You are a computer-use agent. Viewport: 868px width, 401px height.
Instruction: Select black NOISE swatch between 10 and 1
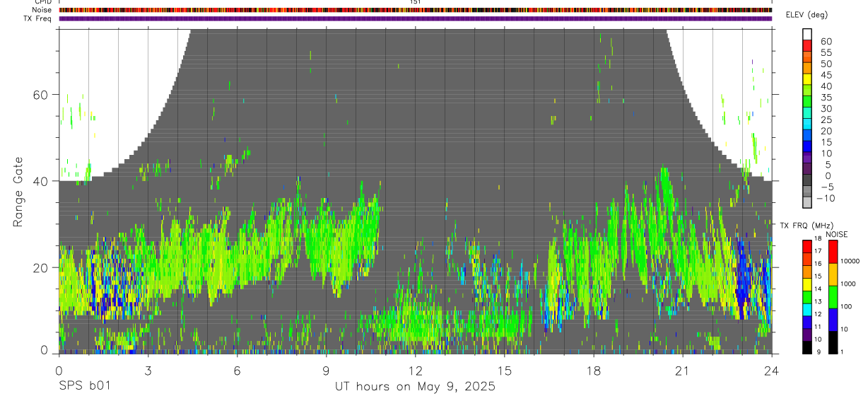[x=833, y=342]
